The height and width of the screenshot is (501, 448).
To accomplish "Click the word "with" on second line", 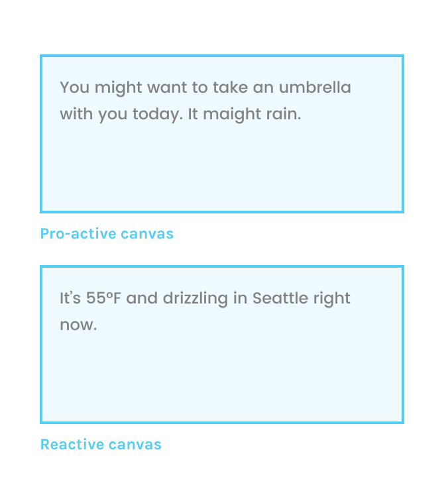I will 76,114.
